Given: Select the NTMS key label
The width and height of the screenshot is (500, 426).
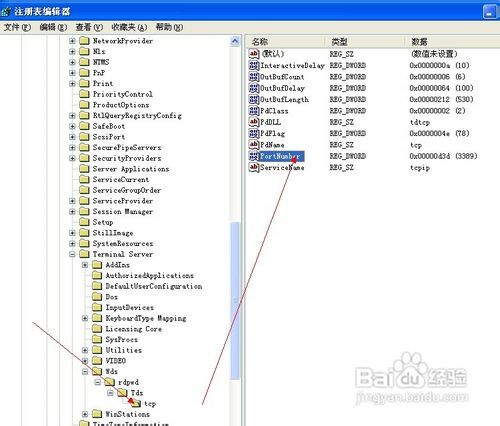Looking at the screenshot, I should click(101, 62).
